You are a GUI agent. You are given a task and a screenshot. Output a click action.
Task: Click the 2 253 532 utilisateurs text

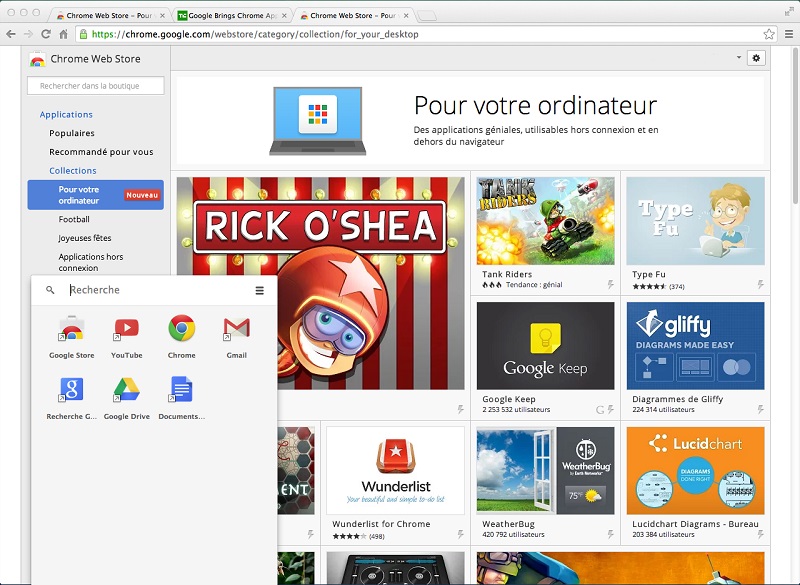pyautogui.click(x=516, y=410)
